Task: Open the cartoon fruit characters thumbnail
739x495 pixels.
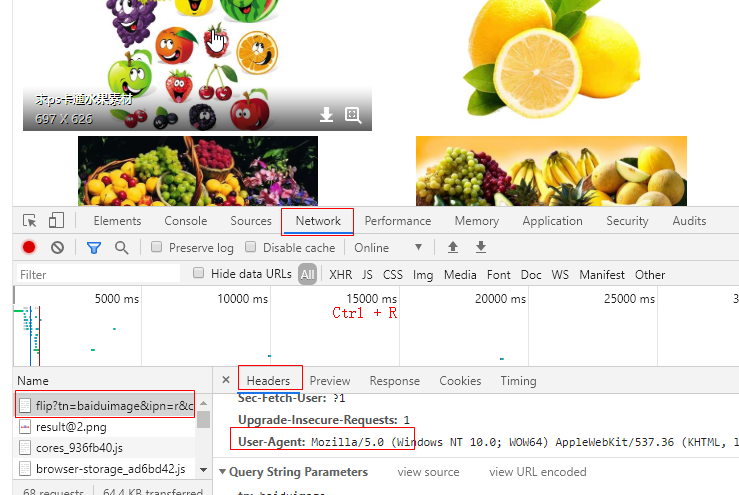Action: pos(197,65)
